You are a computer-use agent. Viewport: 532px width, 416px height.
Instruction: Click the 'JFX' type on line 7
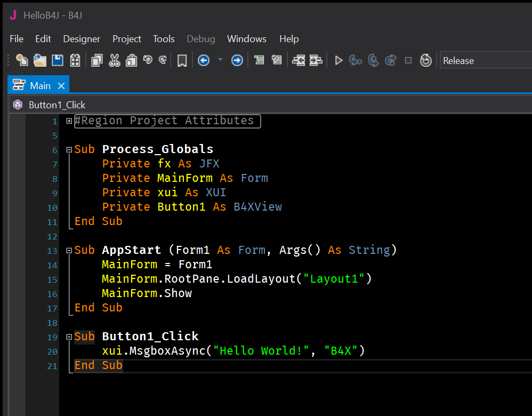point(209,164)
